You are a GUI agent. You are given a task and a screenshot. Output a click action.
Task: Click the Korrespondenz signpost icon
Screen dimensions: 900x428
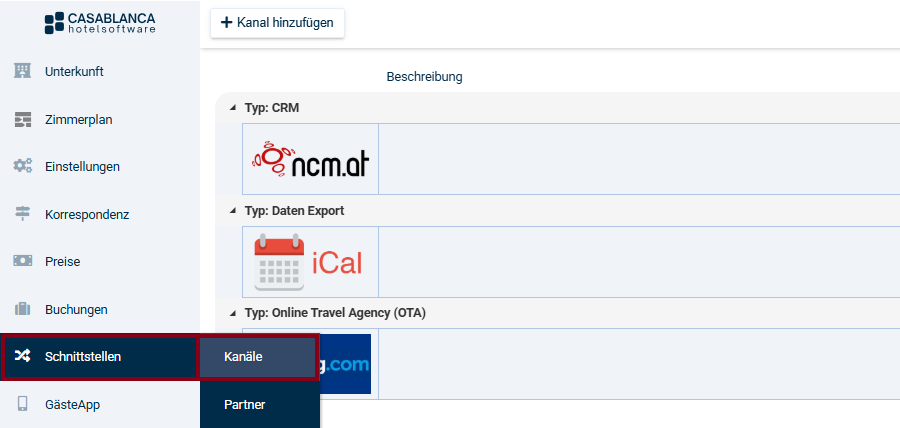click(x=23, y=214)
